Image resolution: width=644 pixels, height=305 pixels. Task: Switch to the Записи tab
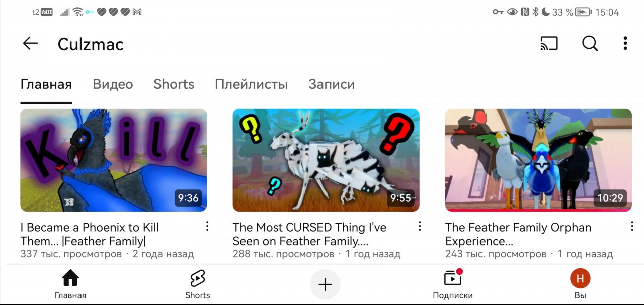tap(332, 84)
